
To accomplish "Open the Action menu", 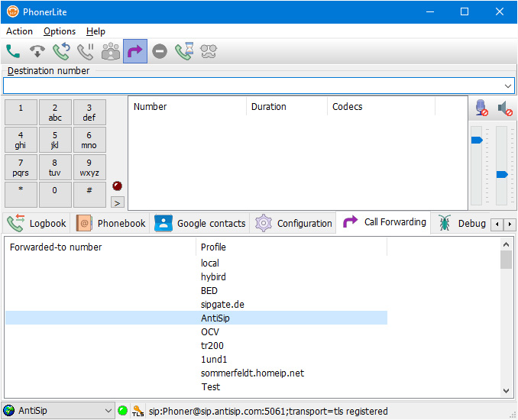I will [20, 31].
